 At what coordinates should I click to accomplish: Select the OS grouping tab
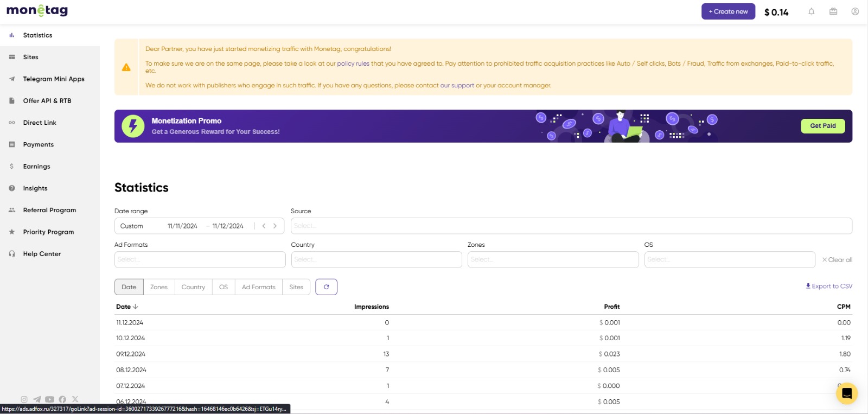[224, 287]
